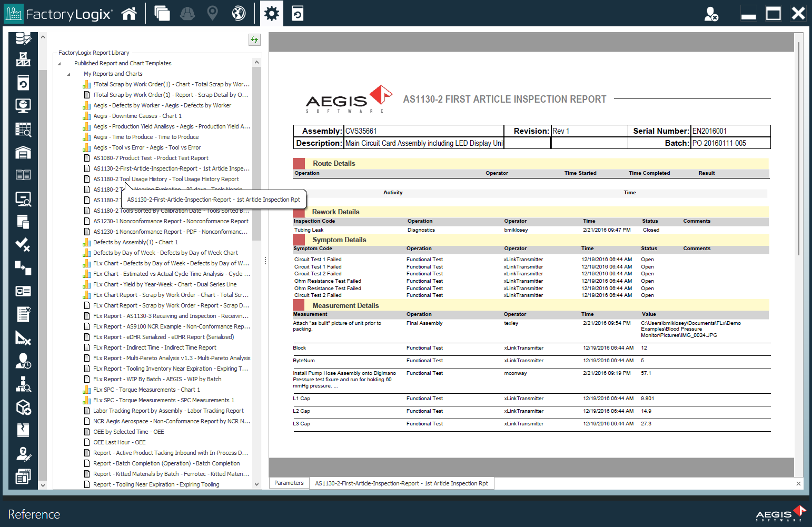
Task: Select the AS1130-2 First Article Inspection report tab
Action: (402, 483)
